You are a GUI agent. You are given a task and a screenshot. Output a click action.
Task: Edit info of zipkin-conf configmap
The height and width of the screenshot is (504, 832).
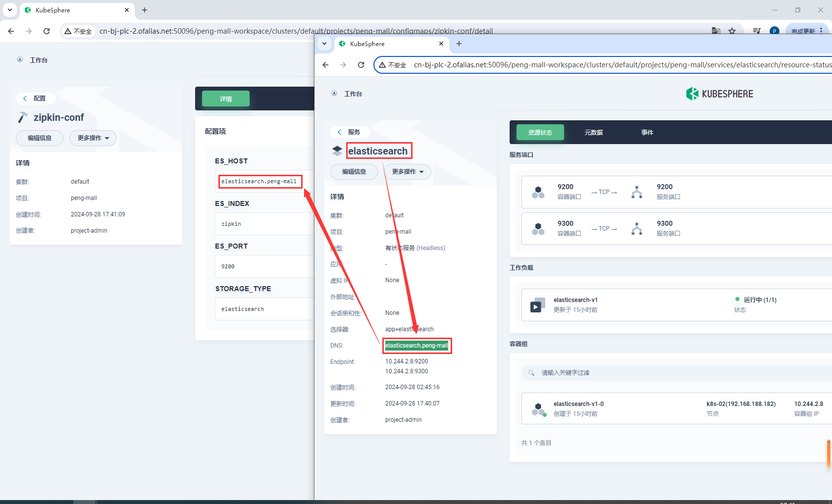click(x=40, y=138)
